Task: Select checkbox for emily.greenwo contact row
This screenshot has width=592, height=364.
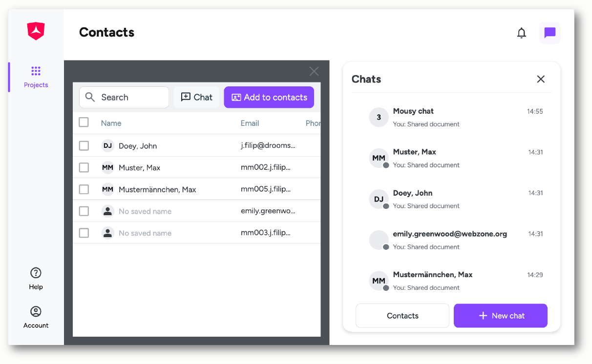Action: click(84, 211)
